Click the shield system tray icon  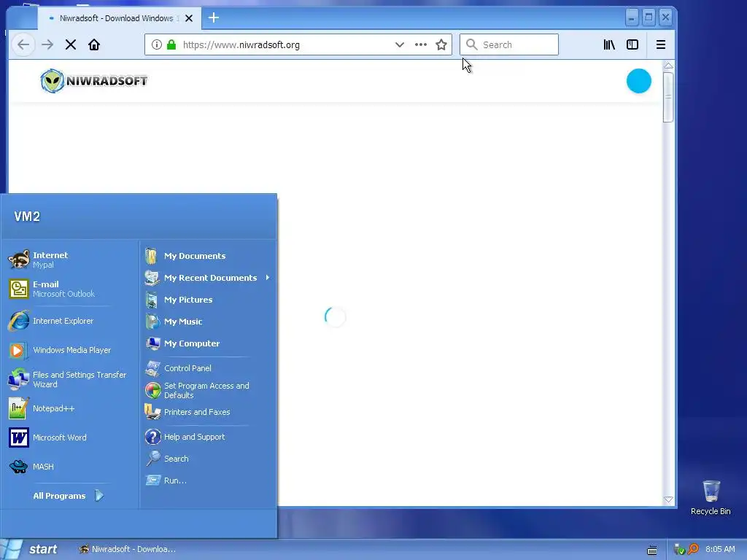[x=679, y=550]
